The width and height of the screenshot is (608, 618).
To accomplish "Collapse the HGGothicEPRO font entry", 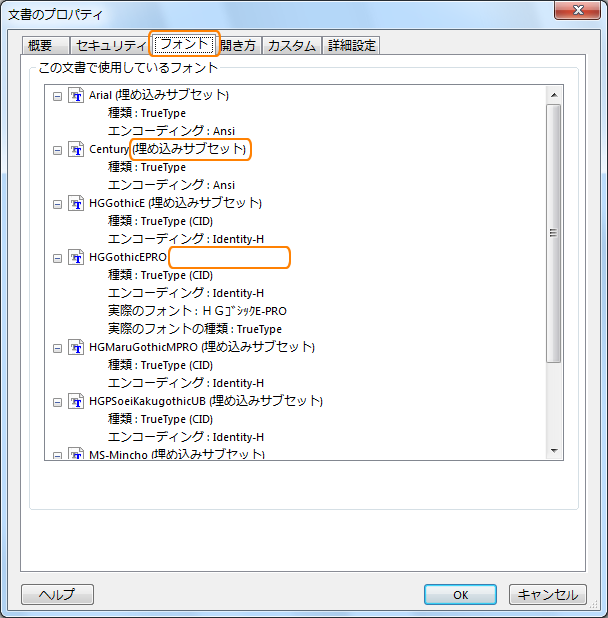I will (58, 259).
